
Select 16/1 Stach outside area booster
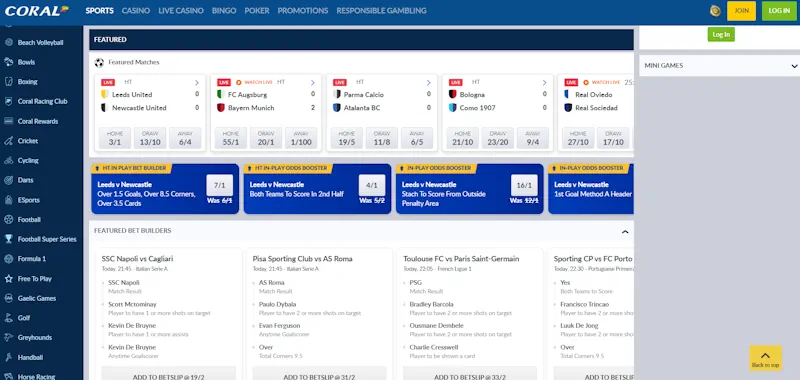[524, 185]
